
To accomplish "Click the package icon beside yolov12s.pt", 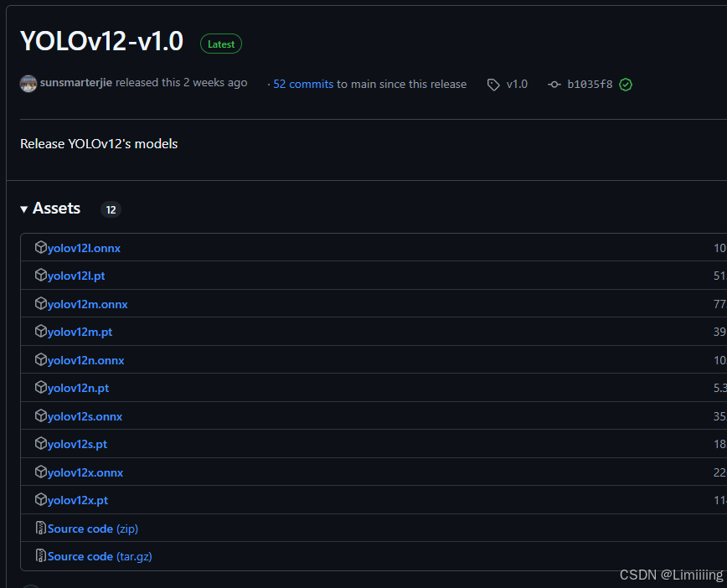I will click(41, 443).
